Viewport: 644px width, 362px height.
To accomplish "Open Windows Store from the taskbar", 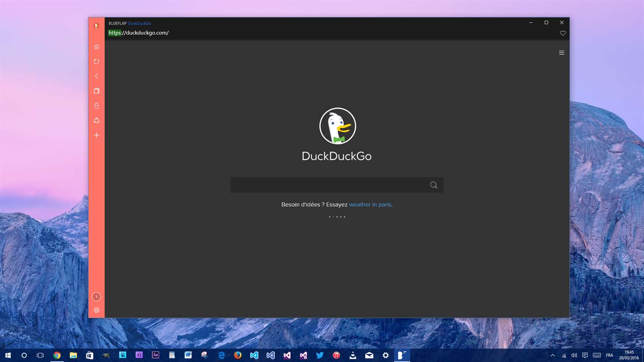I will click(89, 355).
